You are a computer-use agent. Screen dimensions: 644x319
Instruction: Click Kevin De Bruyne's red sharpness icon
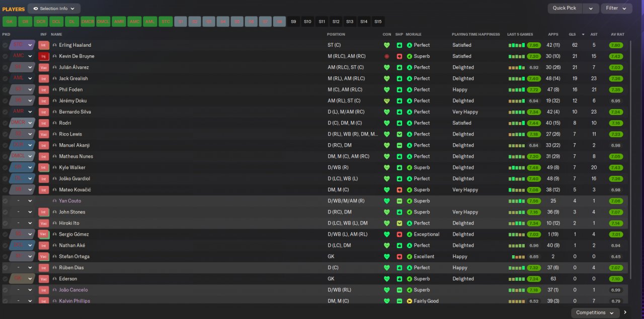pos(399,56)
